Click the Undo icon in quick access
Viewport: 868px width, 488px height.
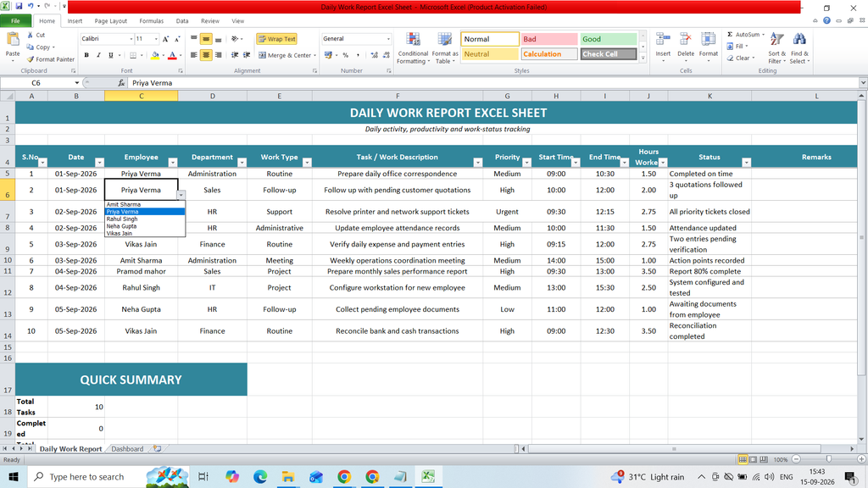coord(31,6)
